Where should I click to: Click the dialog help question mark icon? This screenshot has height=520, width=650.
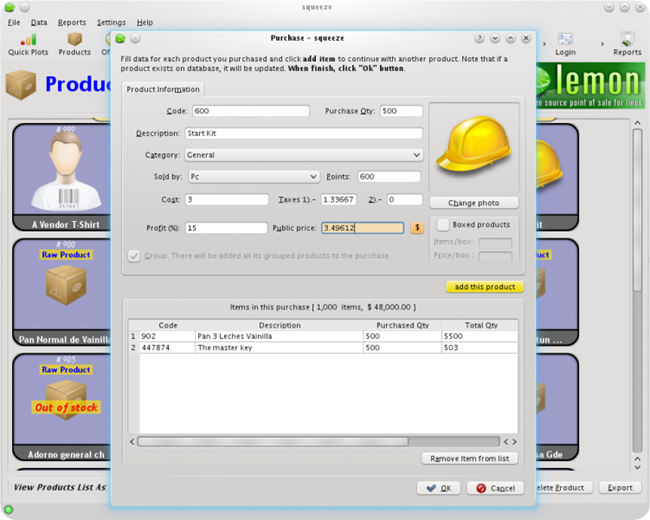(x=479, y=39)
